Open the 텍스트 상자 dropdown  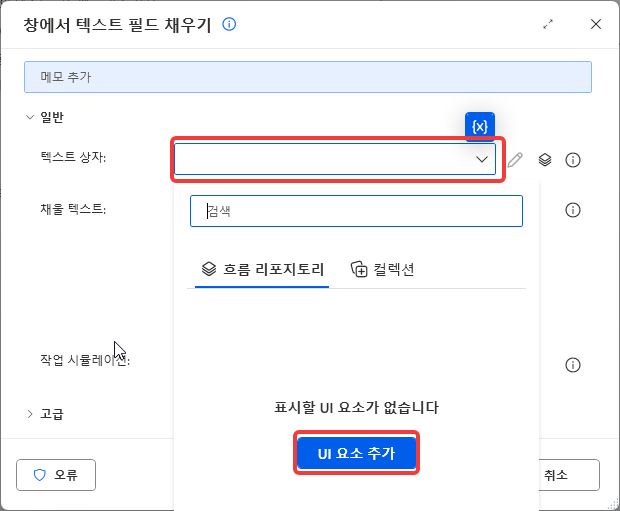click(335, 159)
